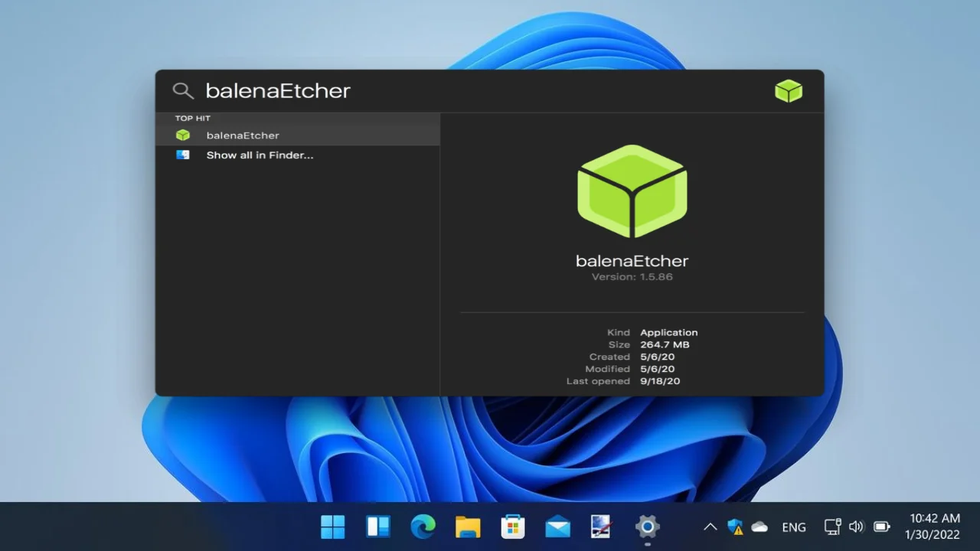Click the Kind value Application
980x551 pixels.
669,332
